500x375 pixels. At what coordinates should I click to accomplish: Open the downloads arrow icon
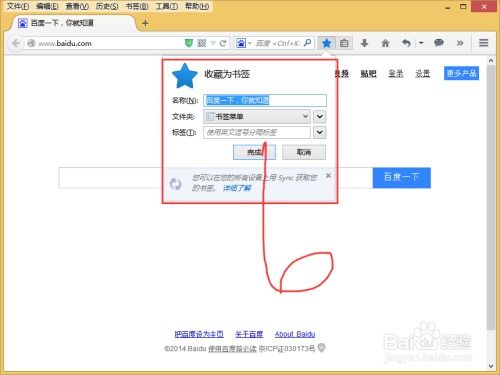pos(364,43)
